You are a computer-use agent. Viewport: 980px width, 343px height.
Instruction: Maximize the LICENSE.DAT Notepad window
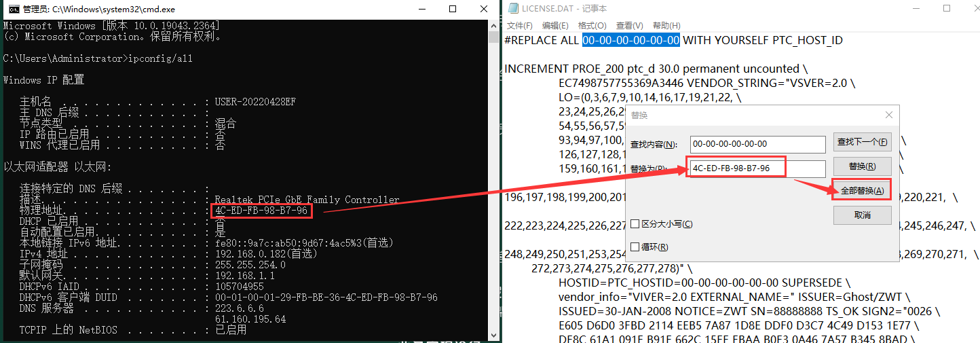(947, 9)
